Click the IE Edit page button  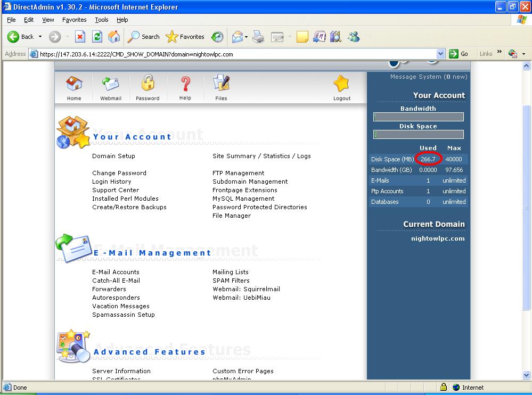277,37
